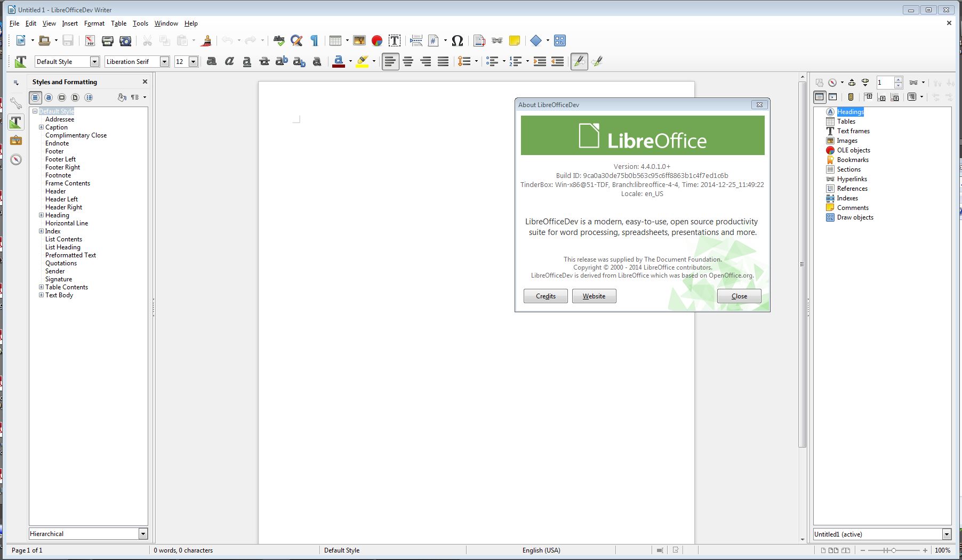The width and height of the screenshot is (962, 560).
Task: Open the Navigator compass icon in sidebar
Action: [x=16, y=159]
